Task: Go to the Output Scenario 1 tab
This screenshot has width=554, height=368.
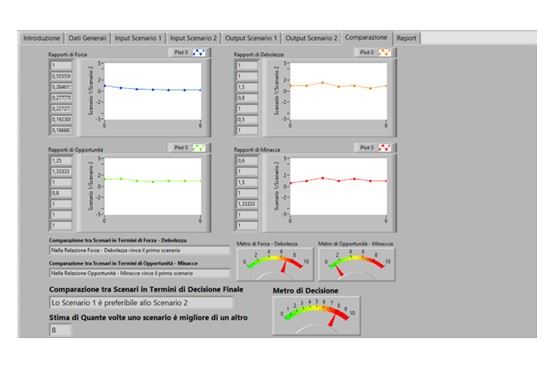Action: (x=251, y=38)
